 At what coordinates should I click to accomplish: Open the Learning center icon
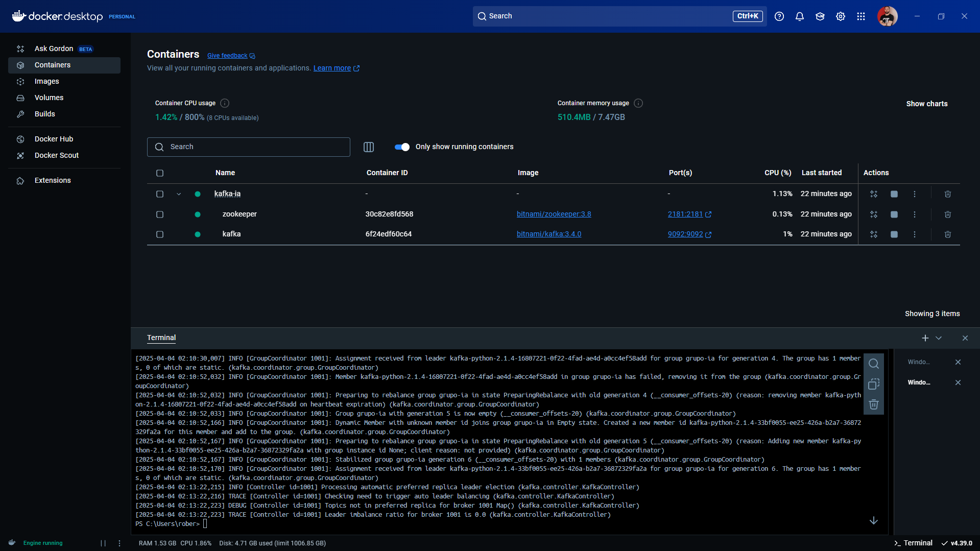click(x=820, y=16)
